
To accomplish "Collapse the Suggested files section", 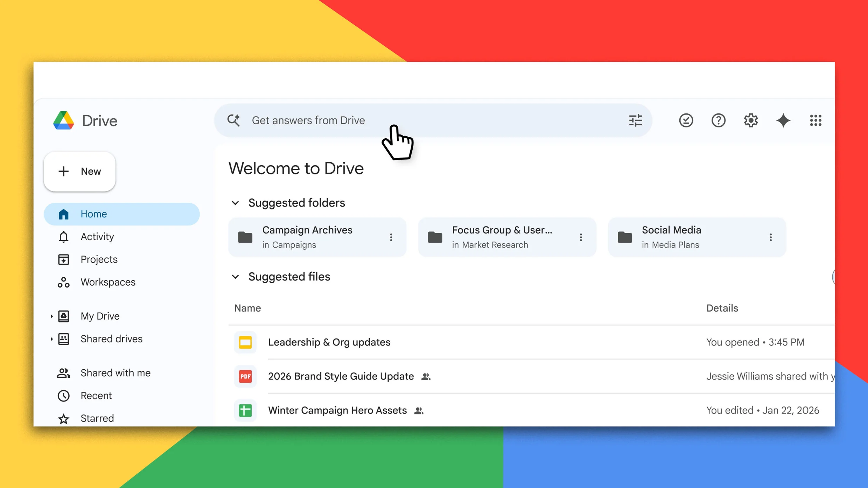I will (x=235, y=277).
